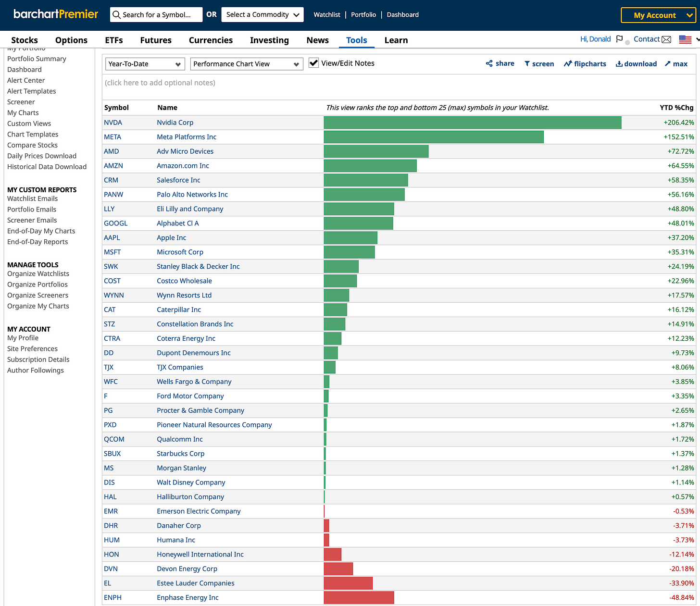Open Site Preferences under My Account
Screen dimensions: 700x606
(32, 349)
